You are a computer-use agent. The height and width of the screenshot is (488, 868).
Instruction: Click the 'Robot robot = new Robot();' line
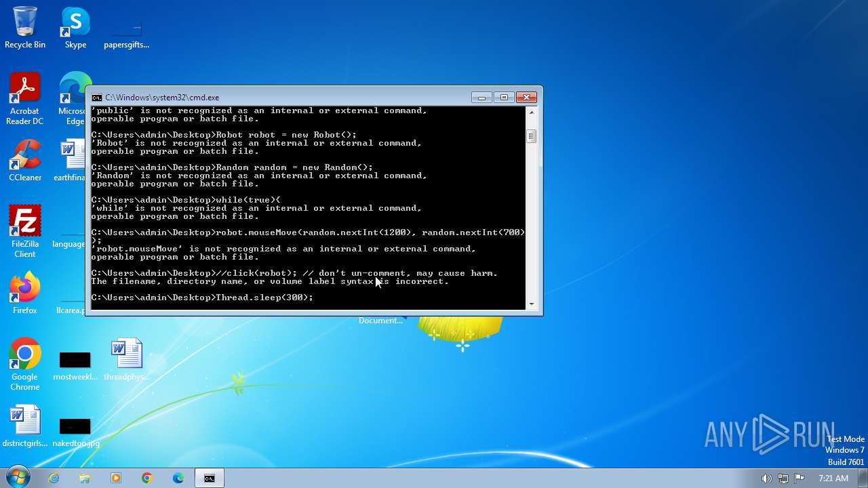pos(224,135)
